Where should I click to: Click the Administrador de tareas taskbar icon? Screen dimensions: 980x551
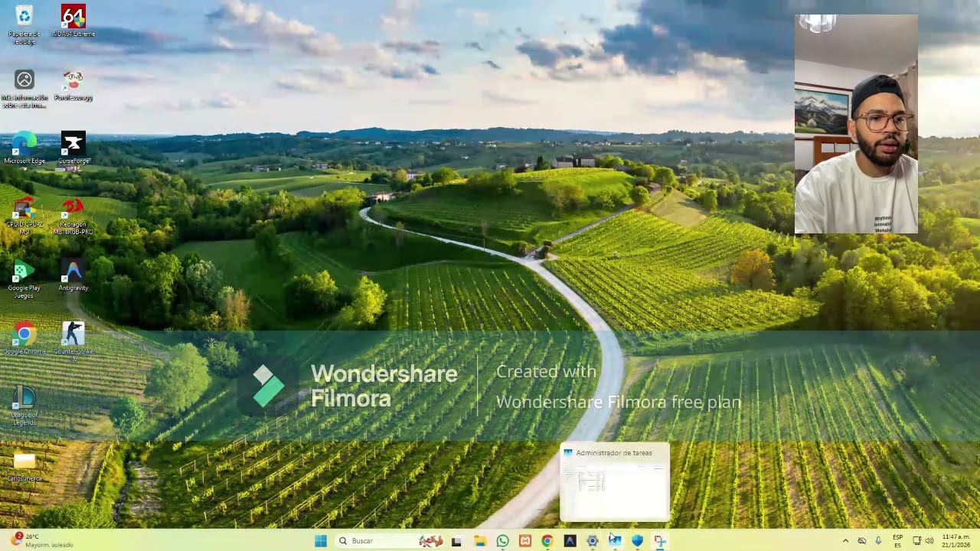[615, 541]
